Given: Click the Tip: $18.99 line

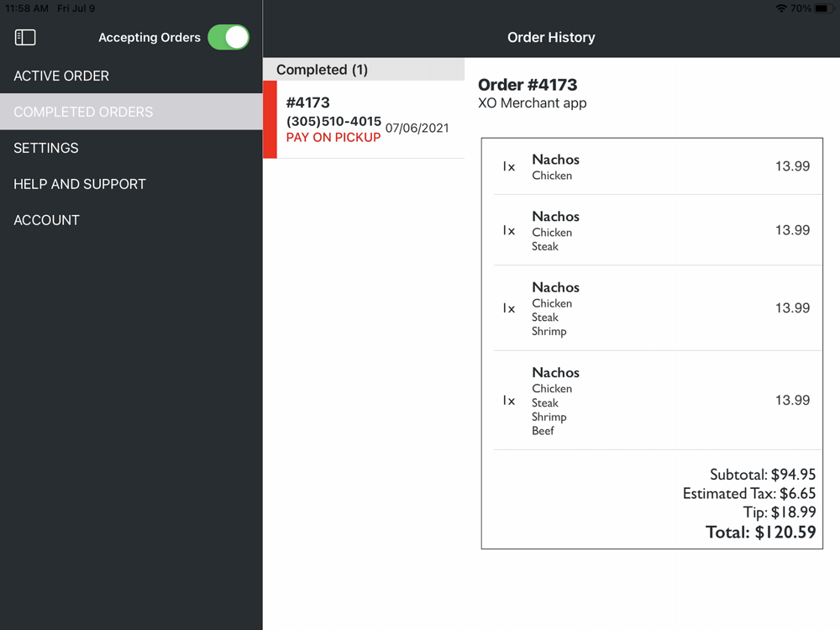Looking at the screenshot, I should [780, 512].
